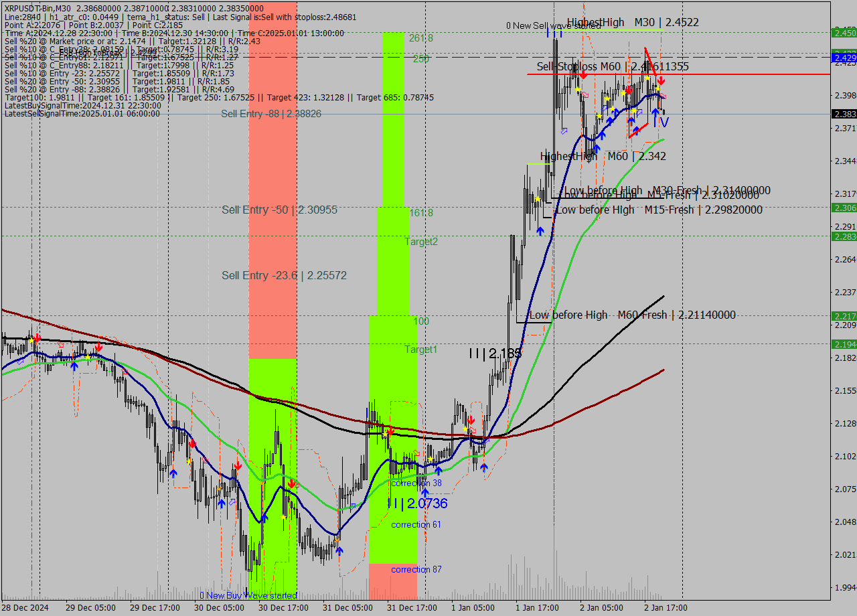This screenshot has width=857, height=616.
Task: Click the black 2.383 current price tag
Action: click(x=844, y=114)
